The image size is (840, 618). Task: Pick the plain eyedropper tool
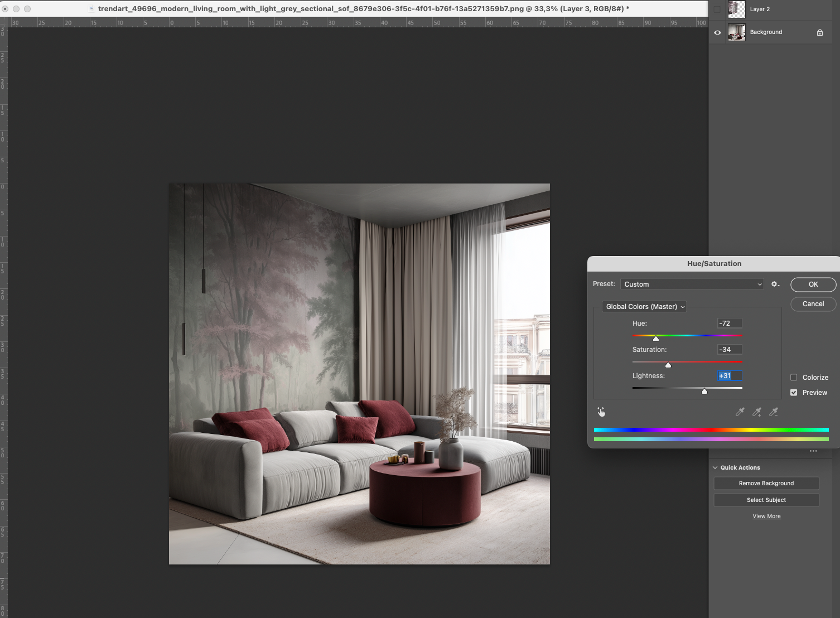(740, 412)
